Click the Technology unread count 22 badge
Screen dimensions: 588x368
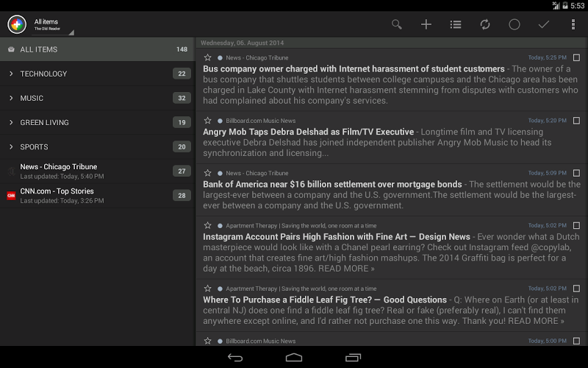182,74
